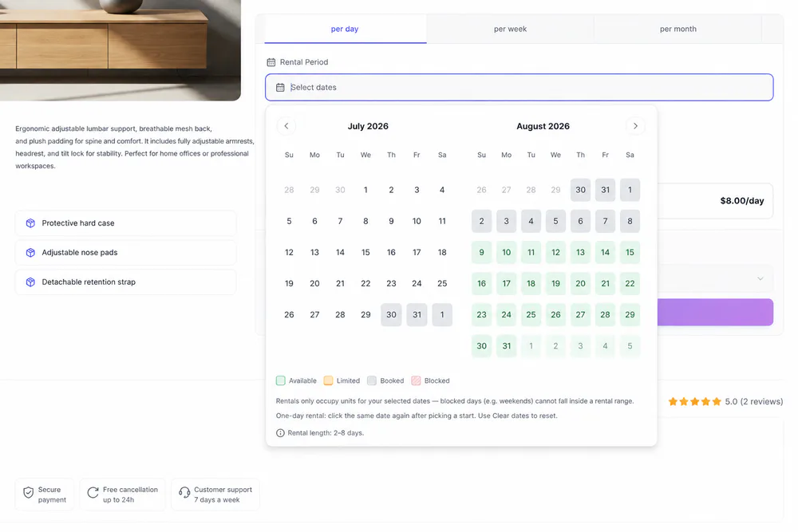Image resolution: width=798 pixels, height=532 pixels.
Task: Click July 22 in the July calendar
Action: pyautogui.click(x=365, y=284)
